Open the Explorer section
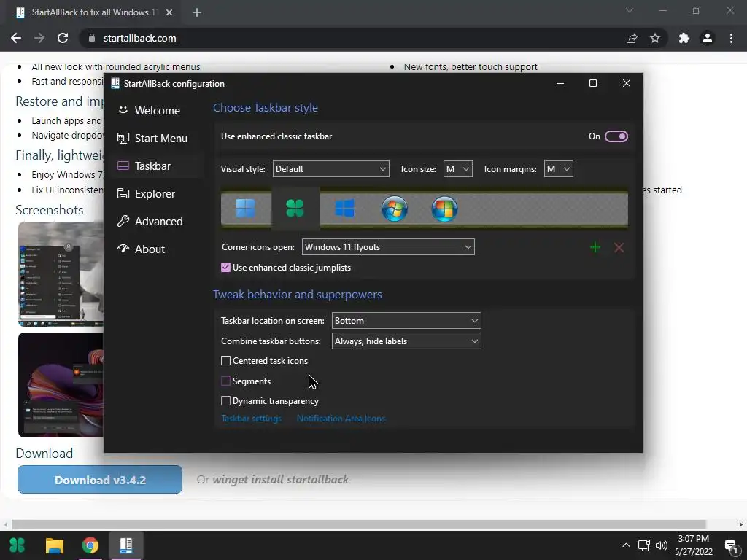The image size is (747, 560). [x=158, y=194]
